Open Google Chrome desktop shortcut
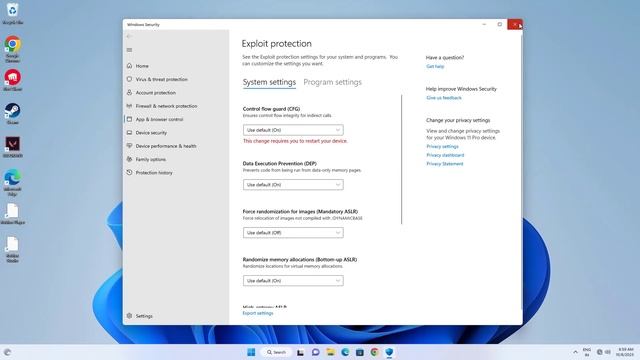 [13, 49]
